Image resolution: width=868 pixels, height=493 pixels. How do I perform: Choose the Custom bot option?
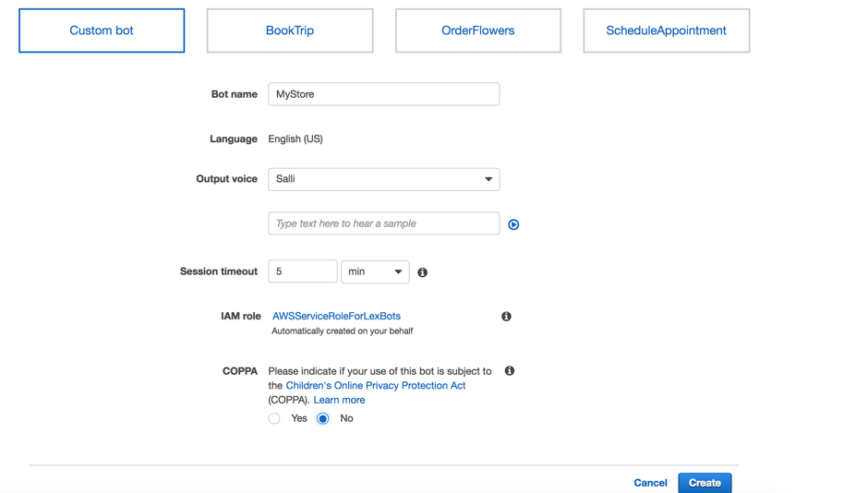102,30
